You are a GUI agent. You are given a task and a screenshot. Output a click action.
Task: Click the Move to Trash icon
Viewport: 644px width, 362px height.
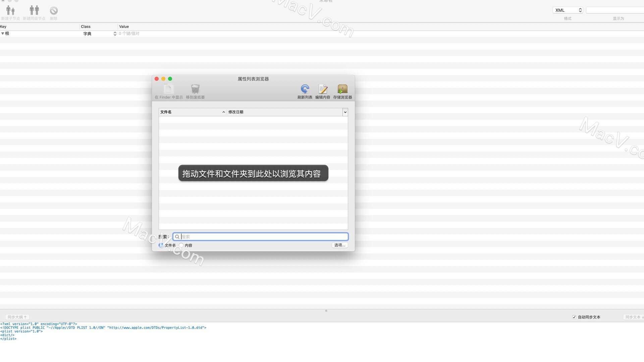[x=195, y=89]
